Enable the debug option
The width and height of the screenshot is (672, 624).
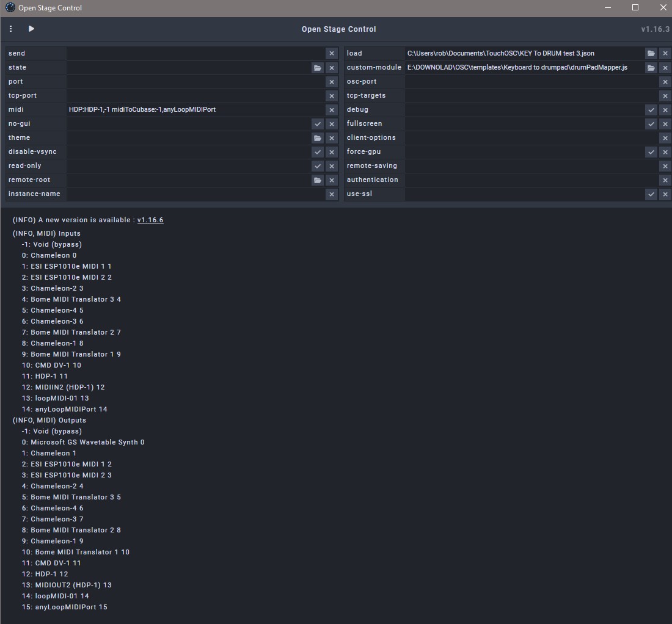click(651, 110)
